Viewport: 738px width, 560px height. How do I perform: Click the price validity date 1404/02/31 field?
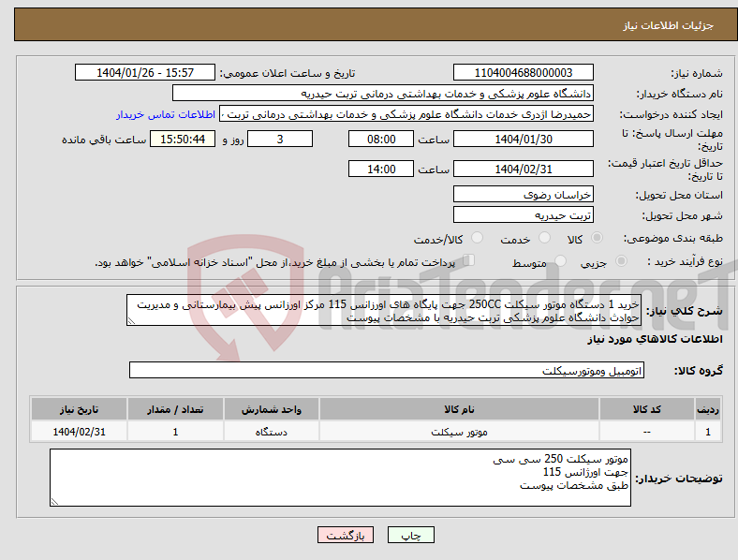[523, 169]
